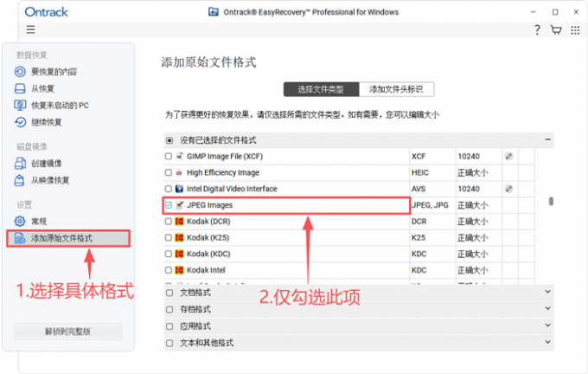This screenshot has height=374, width=588.
Task: Collapse the 没有已选择的文件格式 section
Action: (x=547, y=139)
